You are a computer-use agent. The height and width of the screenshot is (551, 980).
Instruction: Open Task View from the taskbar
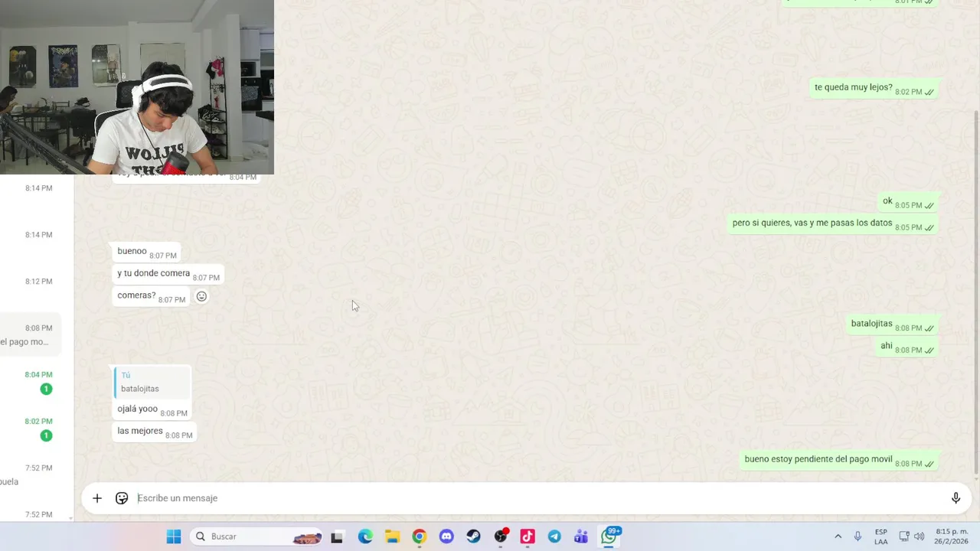[x=337, y=536]
